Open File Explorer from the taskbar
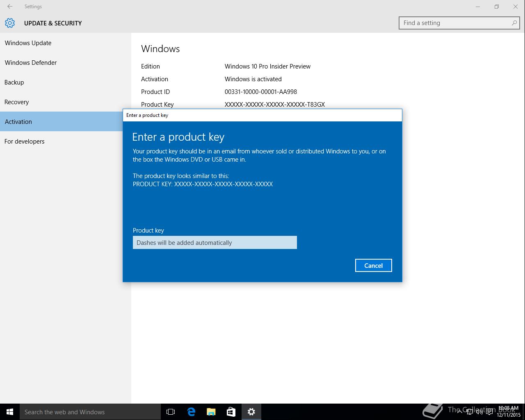 [x=211, y=412]
